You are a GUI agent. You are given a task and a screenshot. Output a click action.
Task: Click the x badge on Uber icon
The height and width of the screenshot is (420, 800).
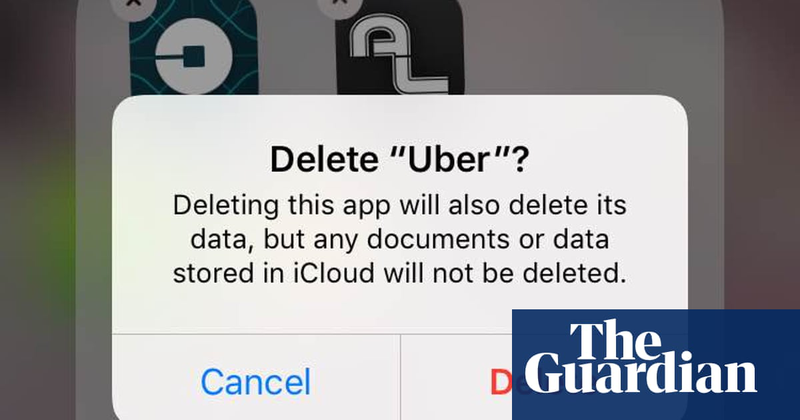coord(134,5)
